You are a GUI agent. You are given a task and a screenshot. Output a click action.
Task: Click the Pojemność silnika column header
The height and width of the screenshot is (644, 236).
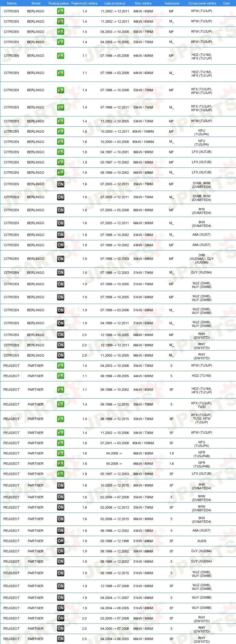tap(84, 3)
